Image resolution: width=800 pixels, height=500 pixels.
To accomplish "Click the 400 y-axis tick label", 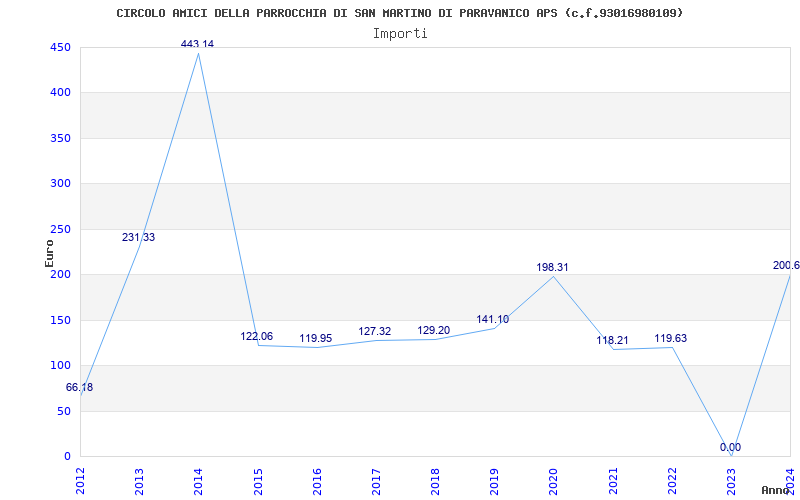I will click(60, 93).
